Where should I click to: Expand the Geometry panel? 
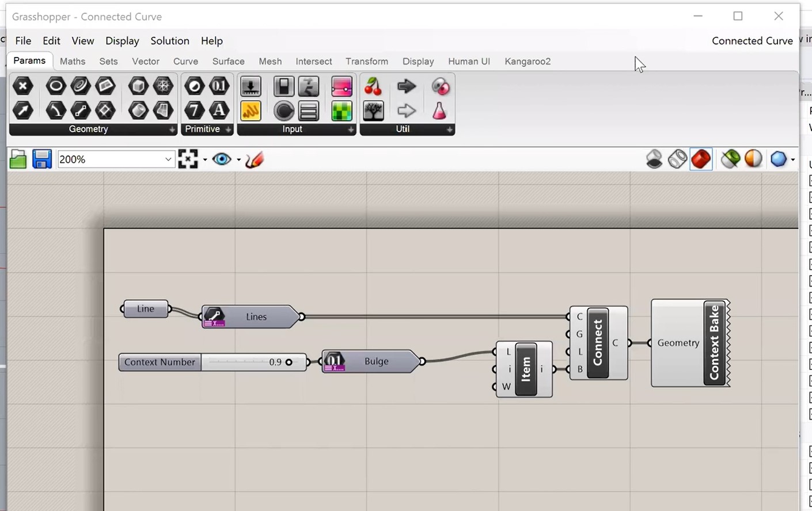point(172,130)
